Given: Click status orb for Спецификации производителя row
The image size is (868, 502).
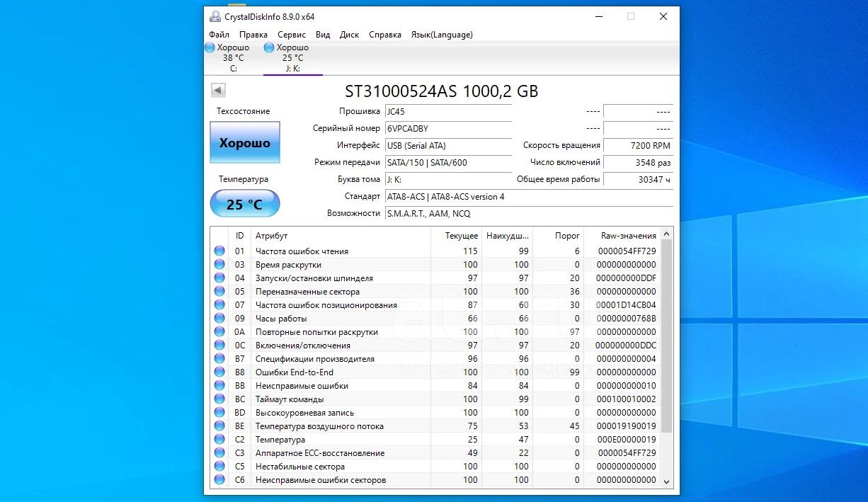Looking at the screenshot, I should tap(219, 359).
